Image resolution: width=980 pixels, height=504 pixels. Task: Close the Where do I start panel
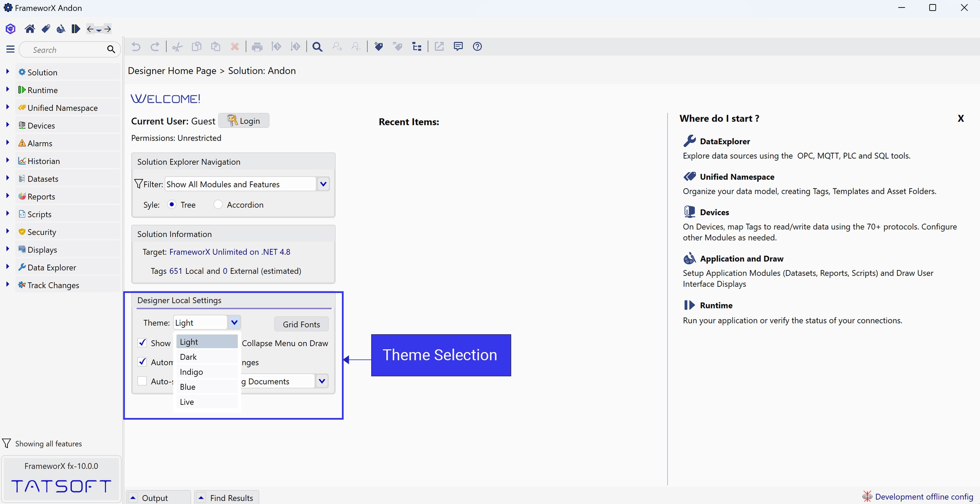pos(961,118)
